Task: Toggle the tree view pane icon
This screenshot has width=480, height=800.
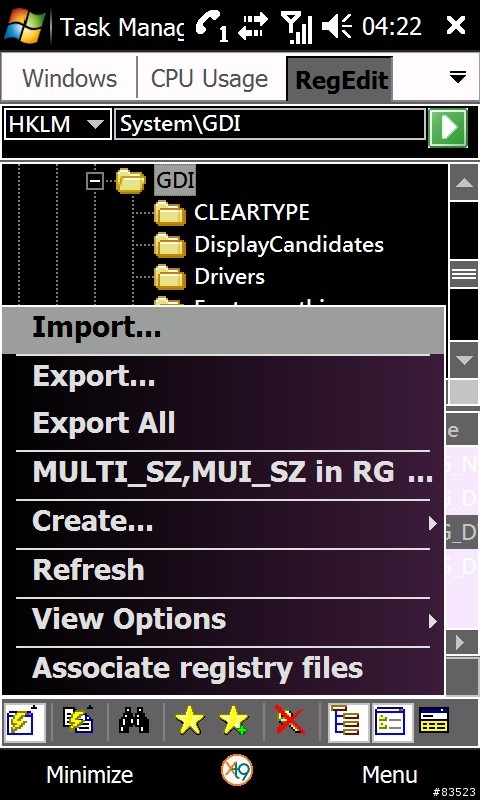Action: 348,722
